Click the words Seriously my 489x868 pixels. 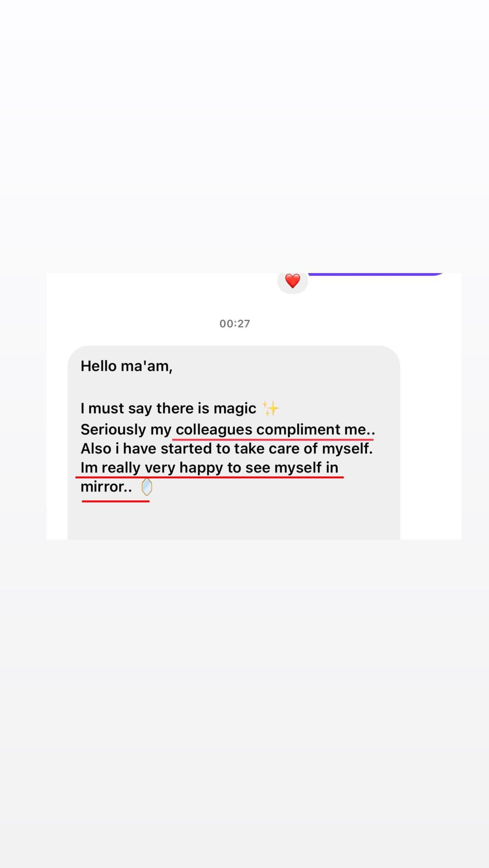pos(126,430)
